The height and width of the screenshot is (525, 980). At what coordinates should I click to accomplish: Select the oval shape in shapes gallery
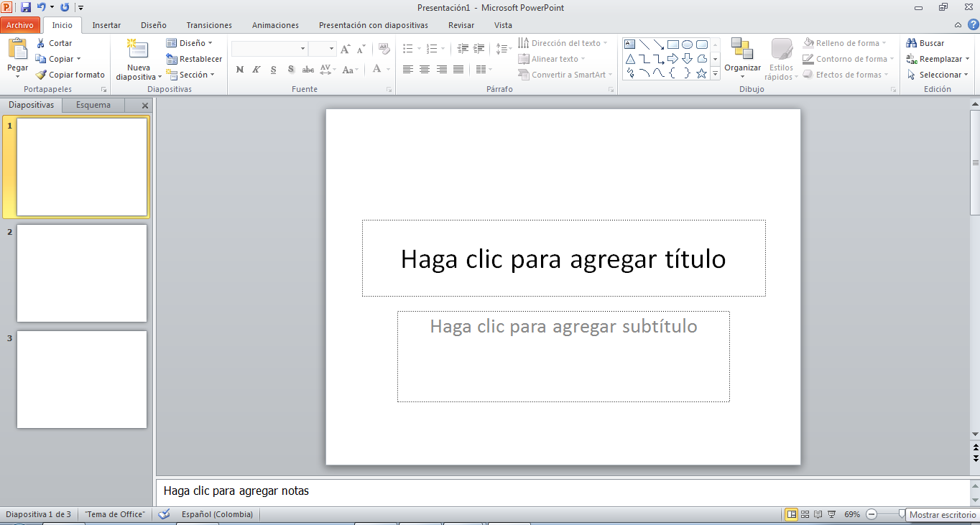coord(687,45)
